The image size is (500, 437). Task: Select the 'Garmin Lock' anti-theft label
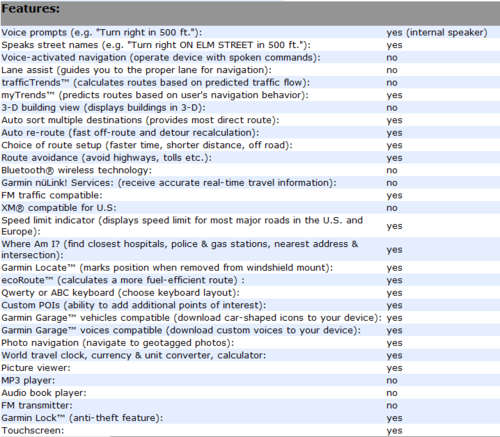click(x=82, y=418)
